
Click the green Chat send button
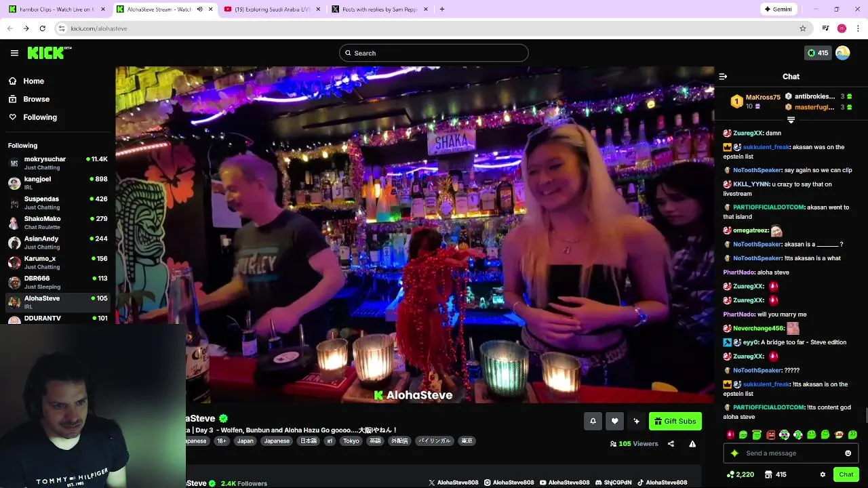pyautogui.click(x=846, y=474)
